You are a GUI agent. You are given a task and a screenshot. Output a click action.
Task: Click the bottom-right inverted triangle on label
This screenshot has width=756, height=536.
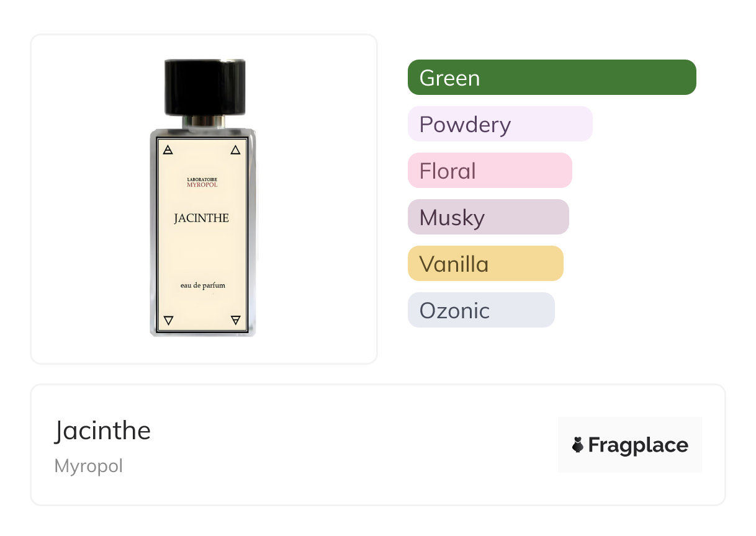235,320
